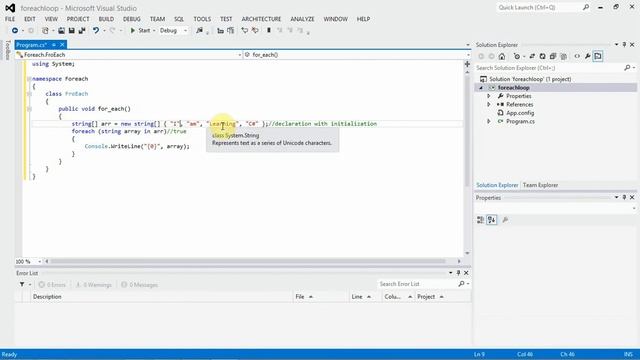
Task: Open the ANALYZE menu
Action: 302,19
